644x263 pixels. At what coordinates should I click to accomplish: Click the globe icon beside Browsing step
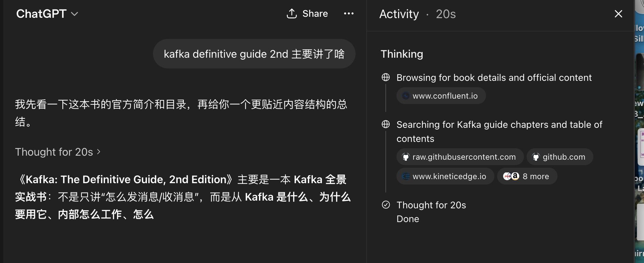point(386,77)
